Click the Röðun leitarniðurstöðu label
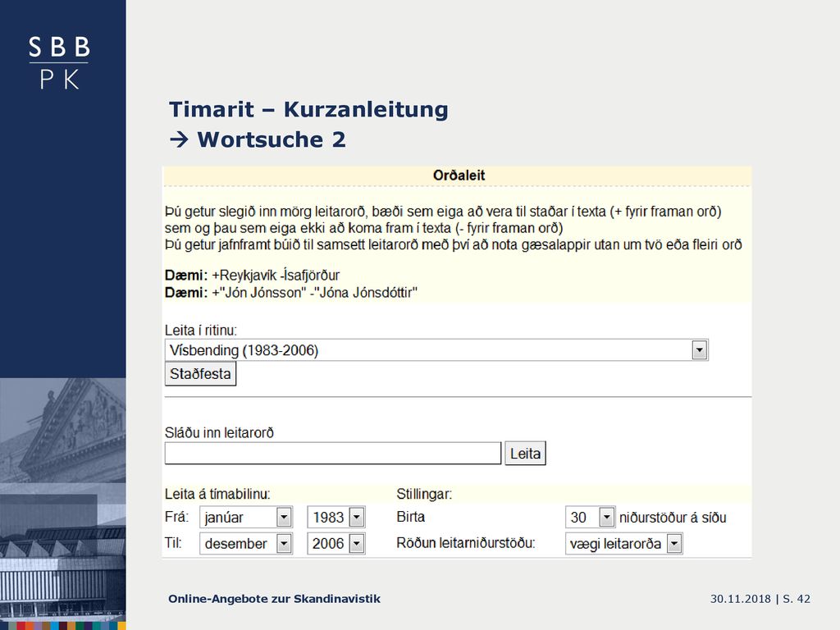 tap(466, 543)
